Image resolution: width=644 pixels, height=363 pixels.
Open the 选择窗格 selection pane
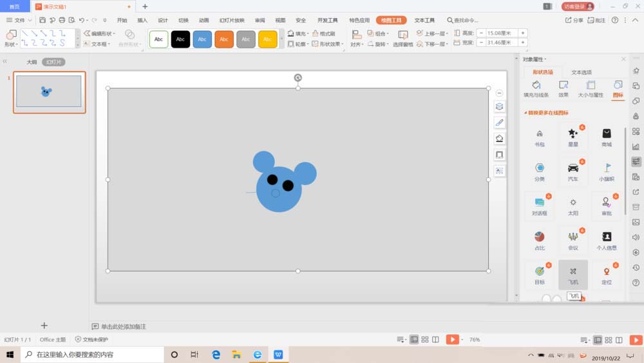403,38
